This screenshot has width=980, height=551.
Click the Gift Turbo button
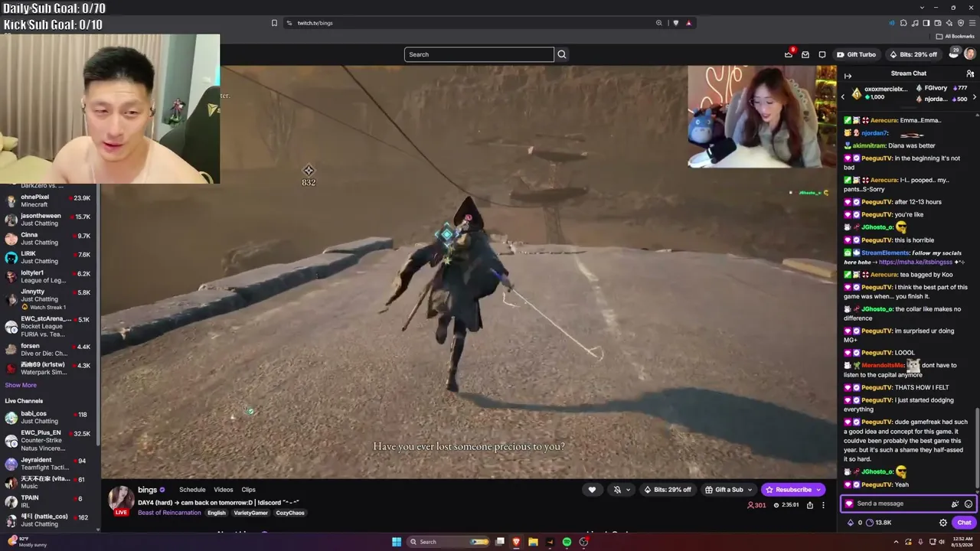tap(856, 54)
